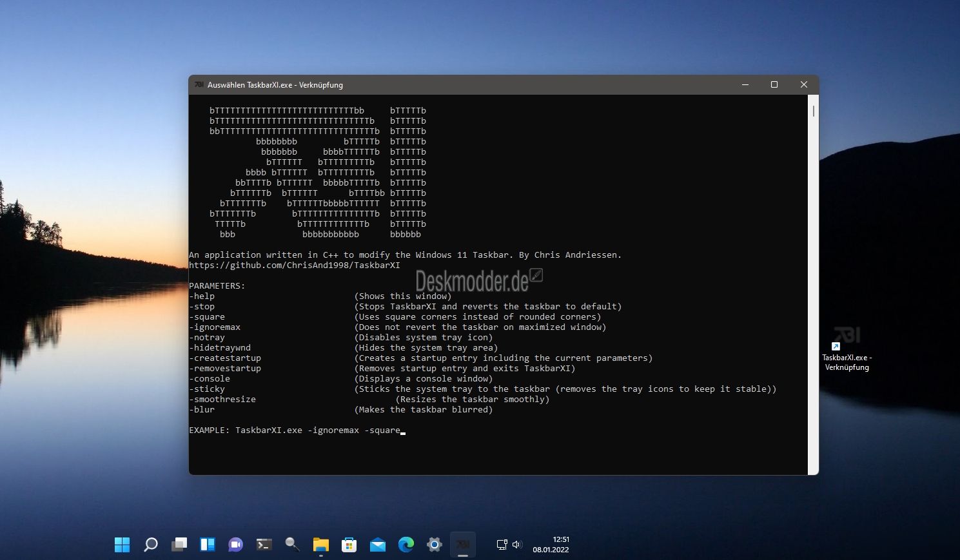960x560 pixels.
Task: Click the -ignoremax parameter text
Action: (215, 327)
